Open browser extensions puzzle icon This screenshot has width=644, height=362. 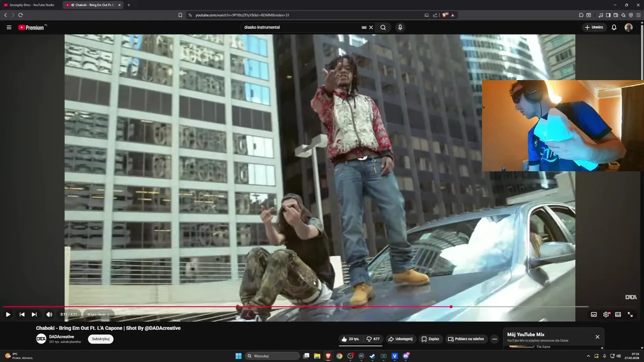pyautogui.click(x=581, y=15)
